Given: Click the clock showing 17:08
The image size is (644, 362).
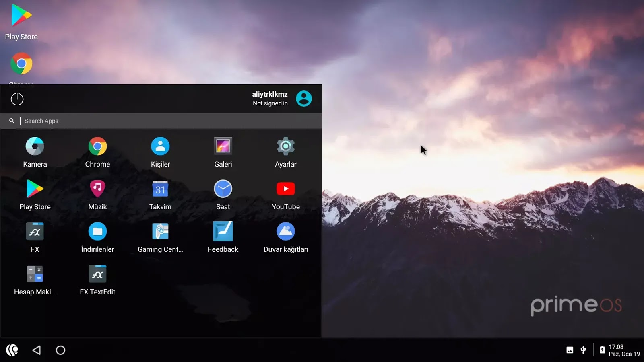Looking at the screenshot, I should click(616, 347).
